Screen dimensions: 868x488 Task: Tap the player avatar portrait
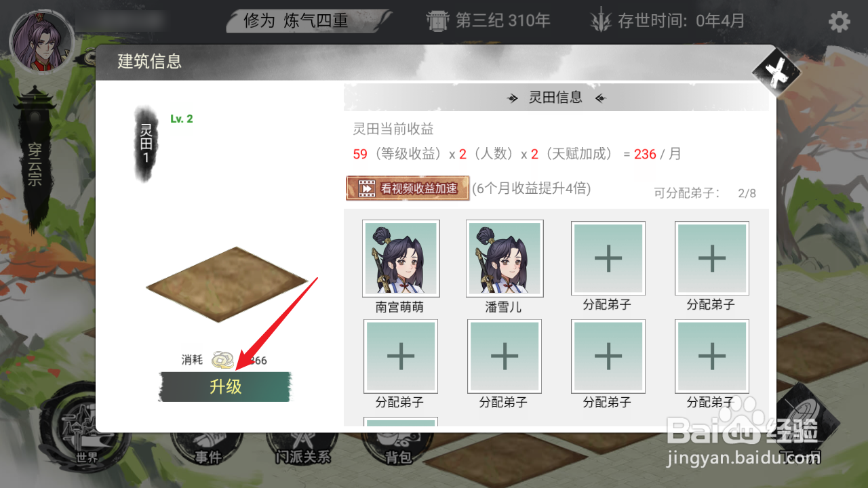pos(41,41)
